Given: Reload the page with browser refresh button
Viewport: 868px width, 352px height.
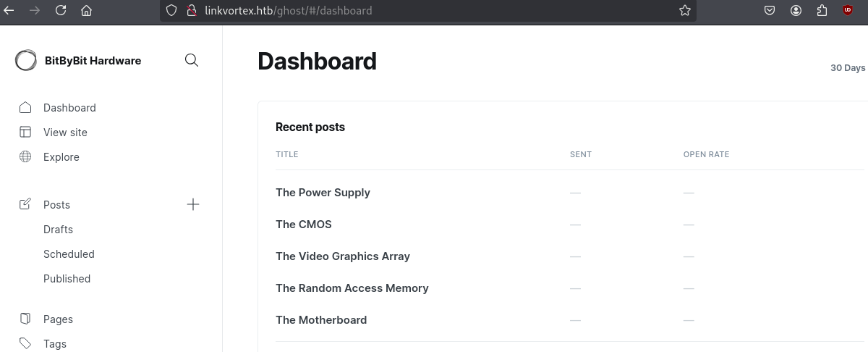Looking at the screenshot, I should coord(61,11).
